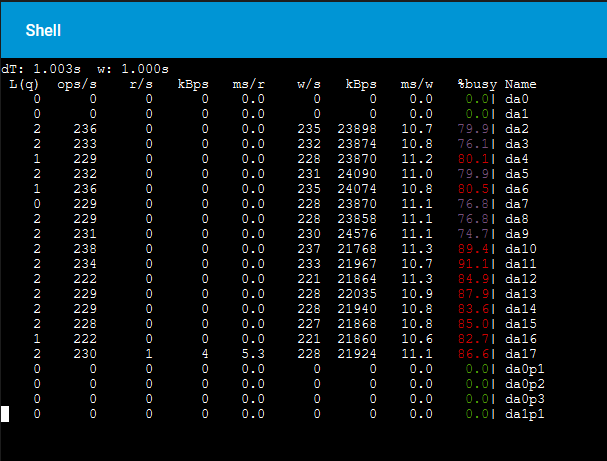
Task: Click the 24090 kBps value for da5
Action: (357, 174)
